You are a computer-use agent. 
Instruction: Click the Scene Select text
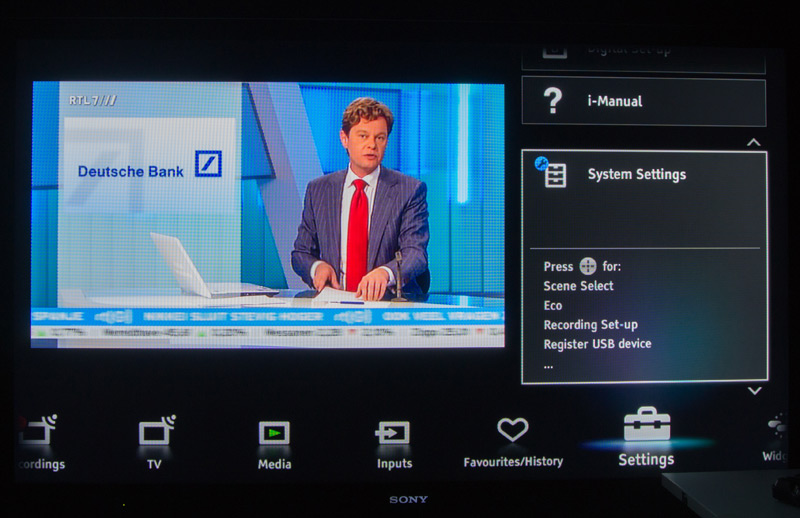(x=579, y=286)
